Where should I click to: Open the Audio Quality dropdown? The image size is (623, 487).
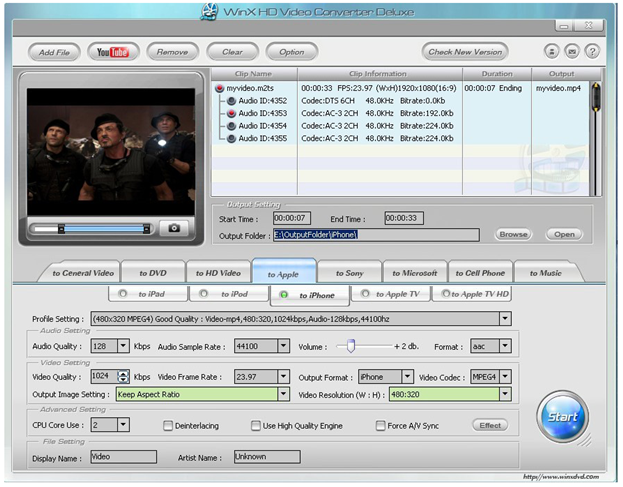point(123,346)
